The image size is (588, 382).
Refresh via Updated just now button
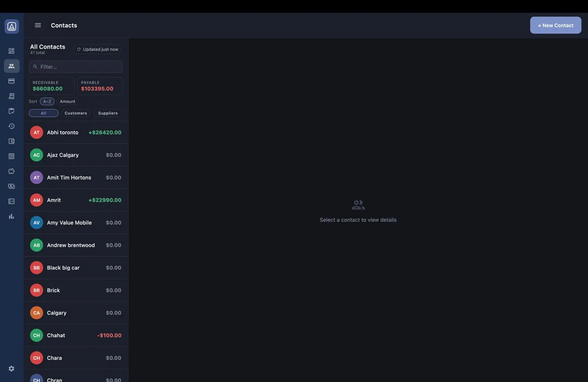tap(98, 49)
